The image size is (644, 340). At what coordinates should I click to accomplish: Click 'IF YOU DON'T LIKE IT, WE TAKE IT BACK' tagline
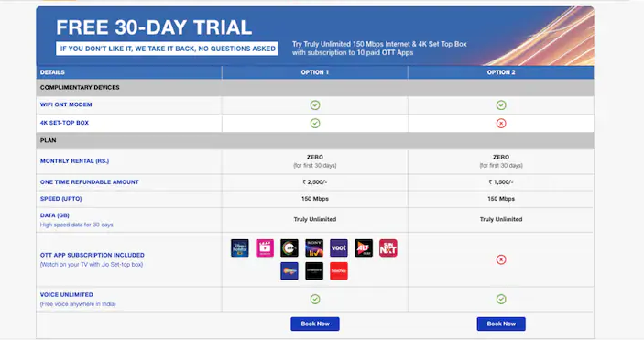[x=167, y=49]
